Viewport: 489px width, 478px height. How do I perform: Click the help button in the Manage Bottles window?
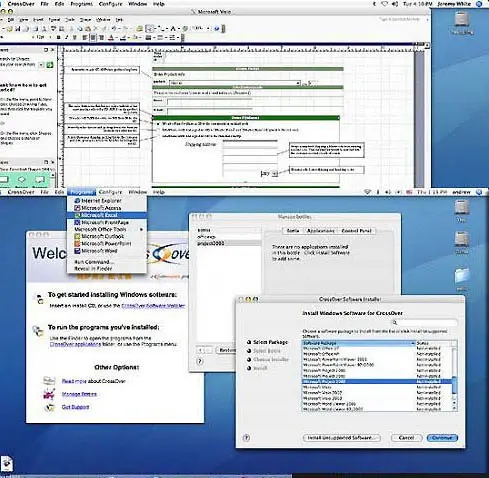[x=200, y=361]
